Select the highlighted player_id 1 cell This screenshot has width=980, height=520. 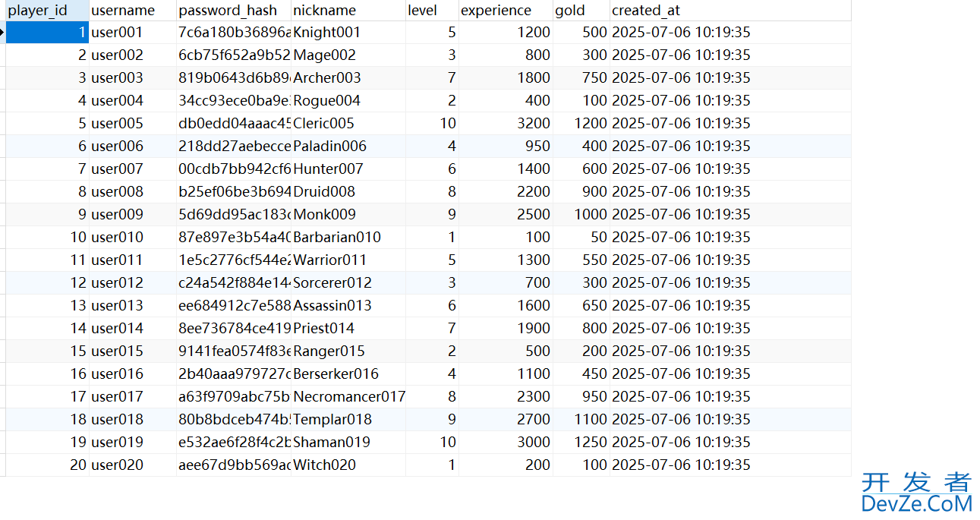46,32
